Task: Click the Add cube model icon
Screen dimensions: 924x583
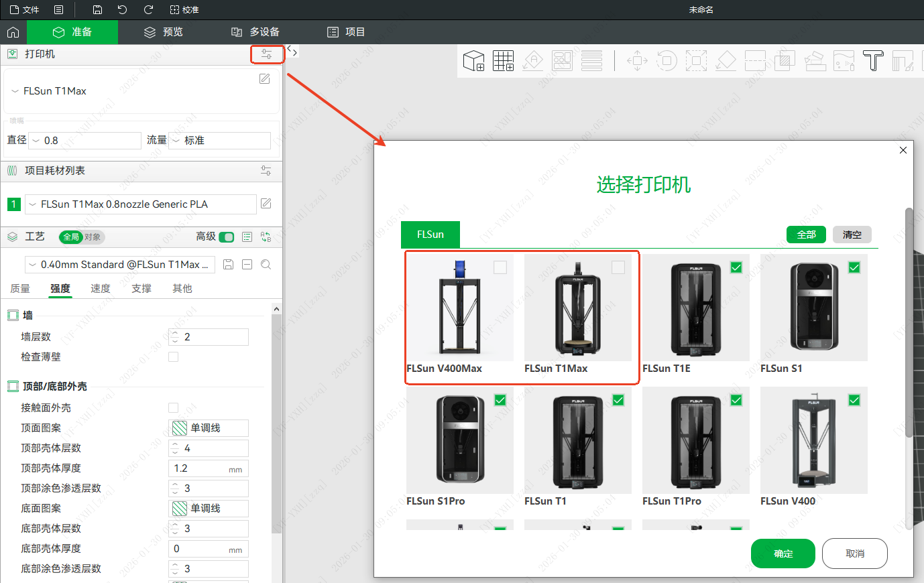Action: [474, 61]
